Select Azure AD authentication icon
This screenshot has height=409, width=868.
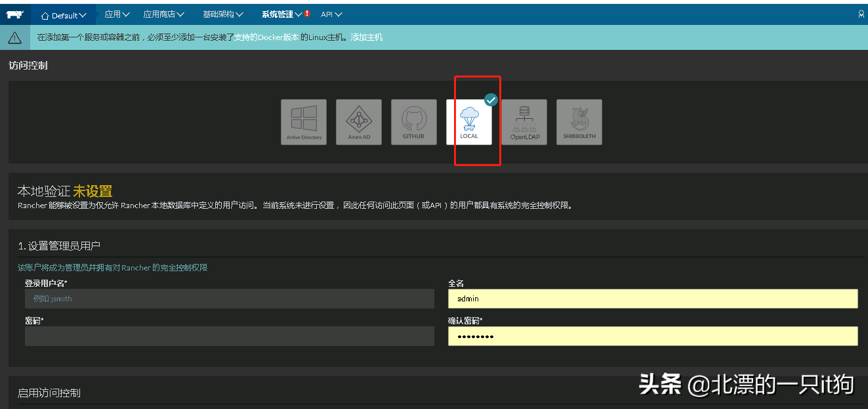click(359, 122)
